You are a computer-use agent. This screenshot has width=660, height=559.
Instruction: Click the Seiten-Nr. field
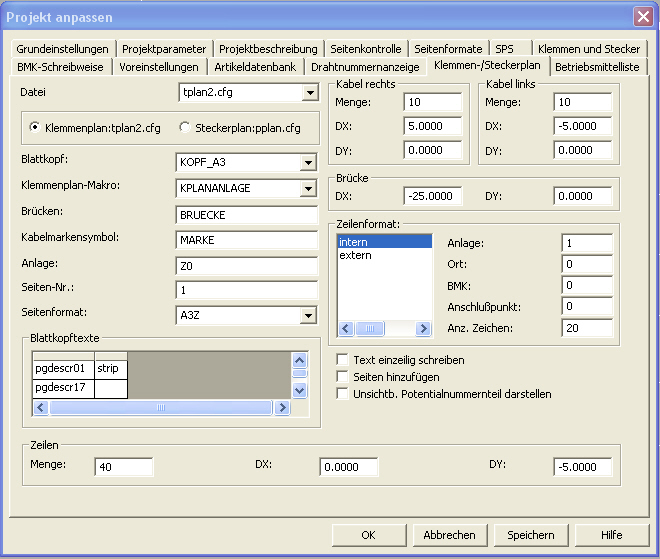(x=247, y=290)
